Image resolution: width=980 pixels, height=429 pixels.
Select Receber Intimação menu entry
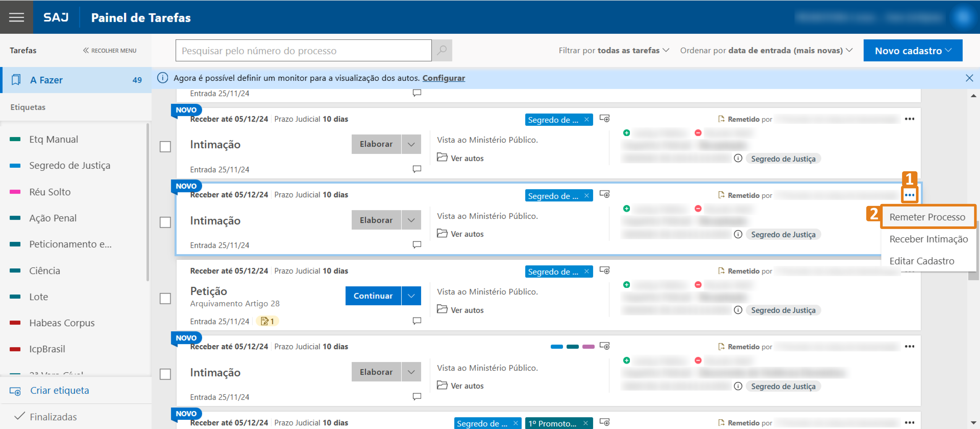pos(928,239)
